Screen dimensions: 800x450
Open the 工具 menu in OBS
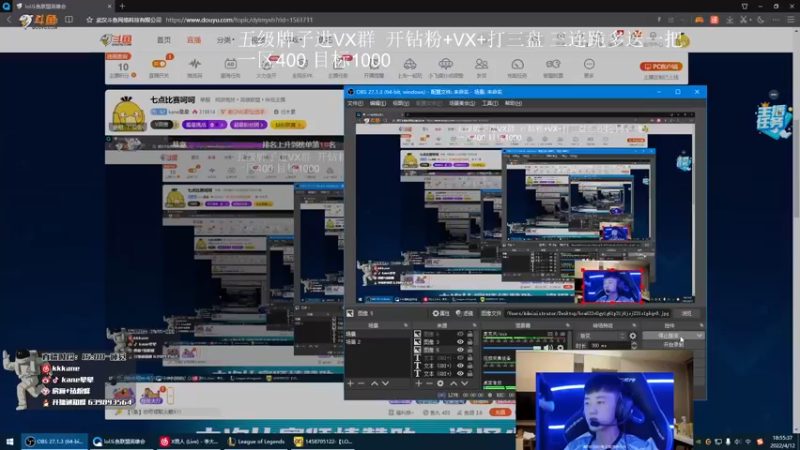pos(490,103)
